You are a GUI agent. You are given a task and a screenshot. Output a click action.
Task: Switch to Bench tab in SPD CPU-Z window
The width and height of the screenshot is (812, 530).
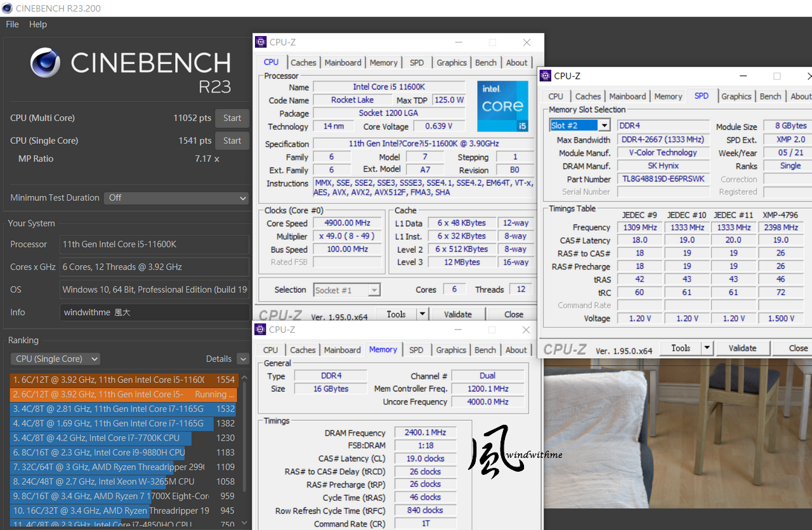click(x=771, y=96)
